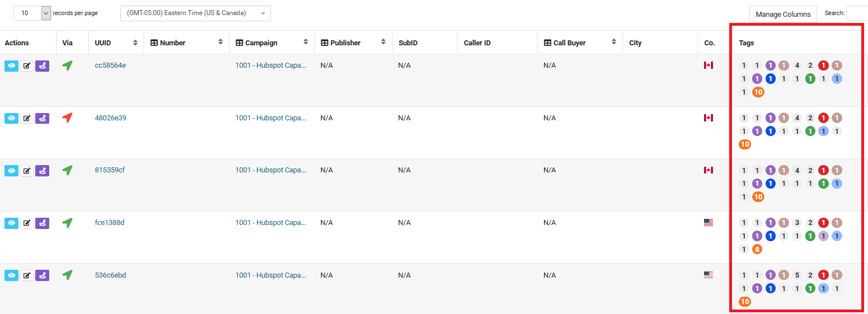Click the red arrow Via icon for 48026e39
This screenshot has height=314, width=868.
click(x=68, y=118)
